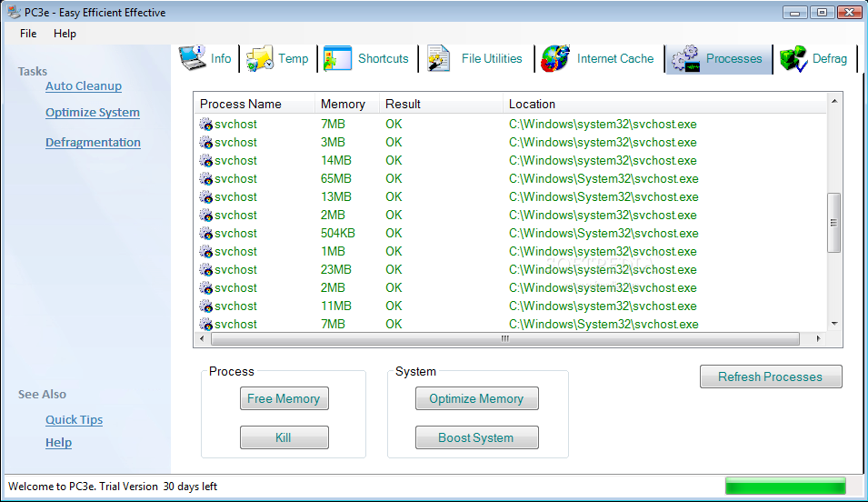The image size is (868, 502).
Task: Click the File Utilities document icon
Action: pos(438,58)
